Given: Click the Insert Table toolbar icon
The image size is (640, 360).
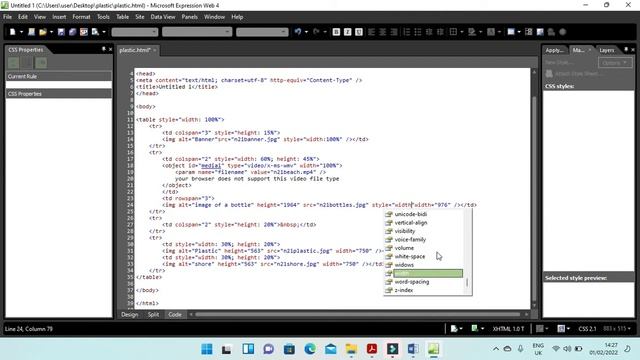Looking at the screenshot, I should click(x=511, y=32).
